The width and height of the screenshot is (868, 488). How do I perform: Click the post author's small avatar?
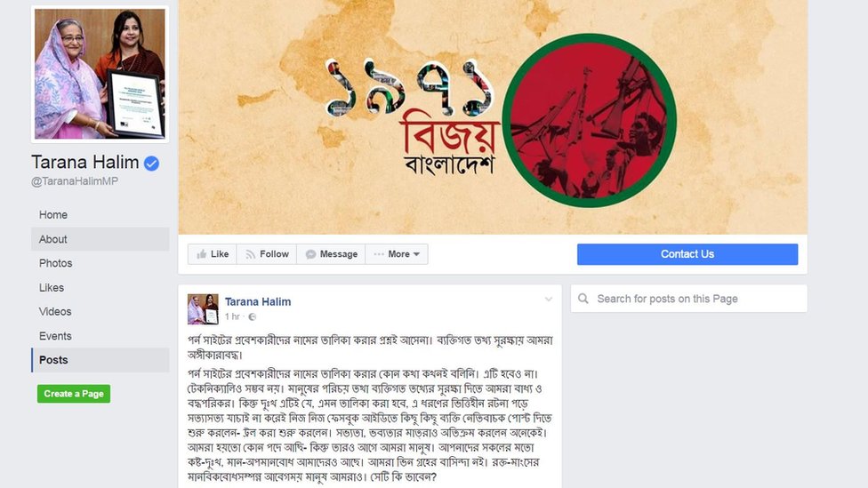pos(203,308)
